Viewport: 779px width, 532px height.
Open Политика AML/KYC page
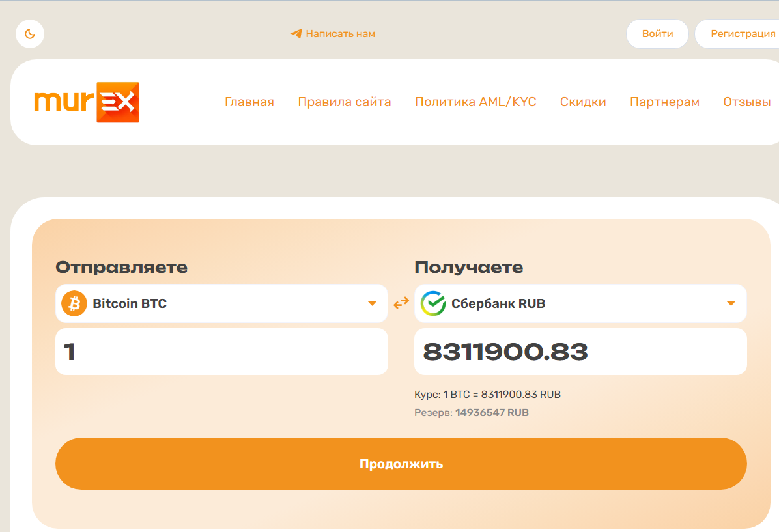coord(475,102)
